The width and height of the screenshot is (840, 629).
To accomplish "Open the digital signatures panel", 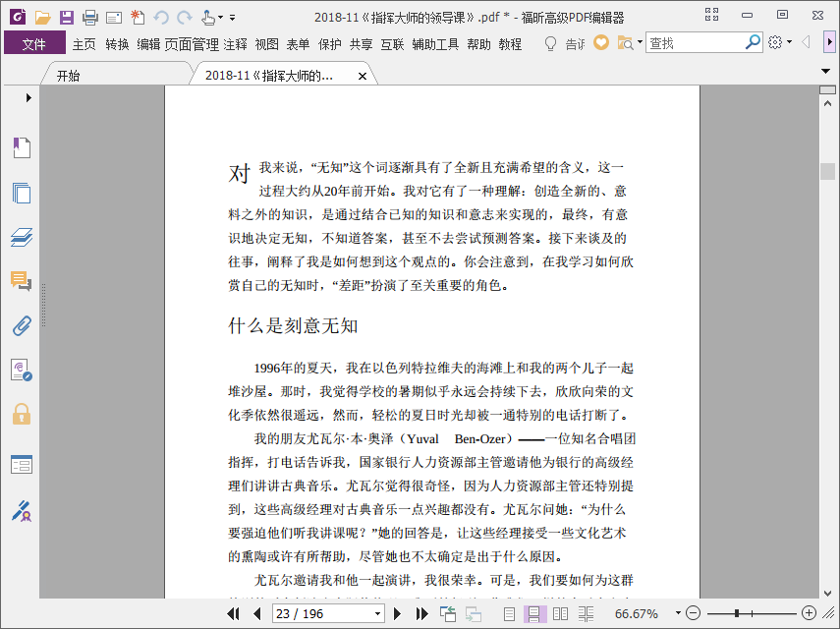I will pos(22,370).
